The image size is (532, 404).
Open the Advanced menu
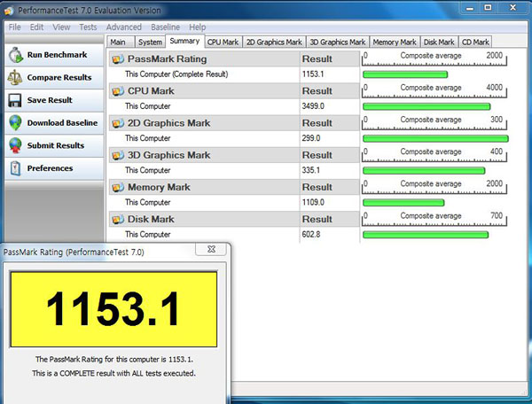[x=124, y=27]
